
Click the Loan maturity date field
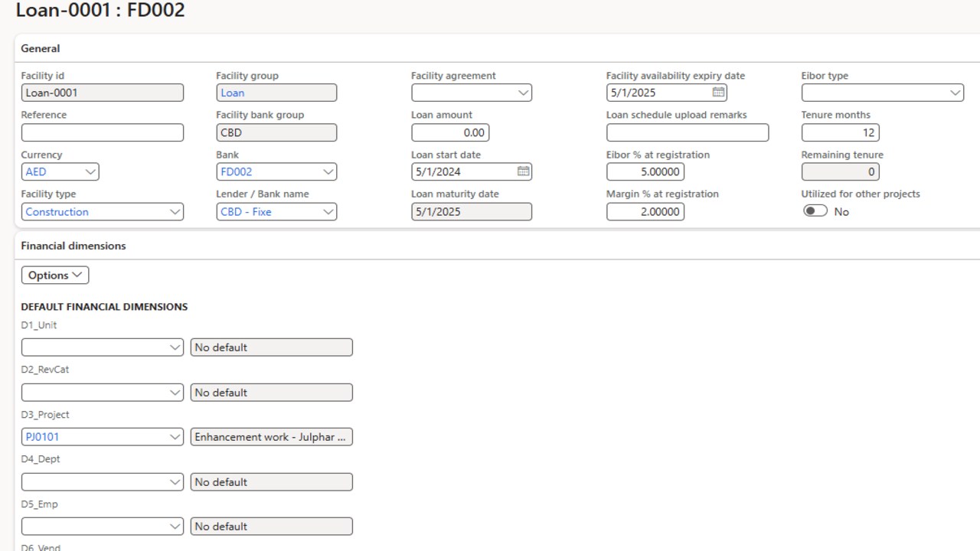[x=472, y=211]
